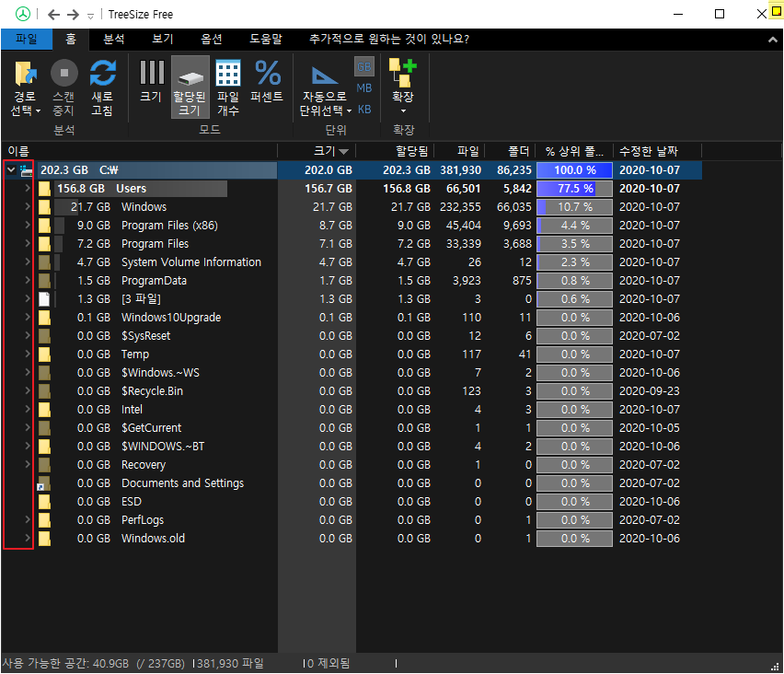Click the ProgramData folder icon
The height and width of the screenshot is (674, 784).
(x=45, y=281)
